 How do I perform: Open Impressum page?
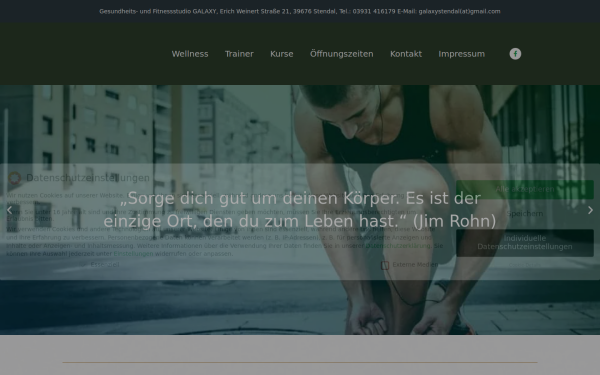pyautogui.click(x=461, y=54)
